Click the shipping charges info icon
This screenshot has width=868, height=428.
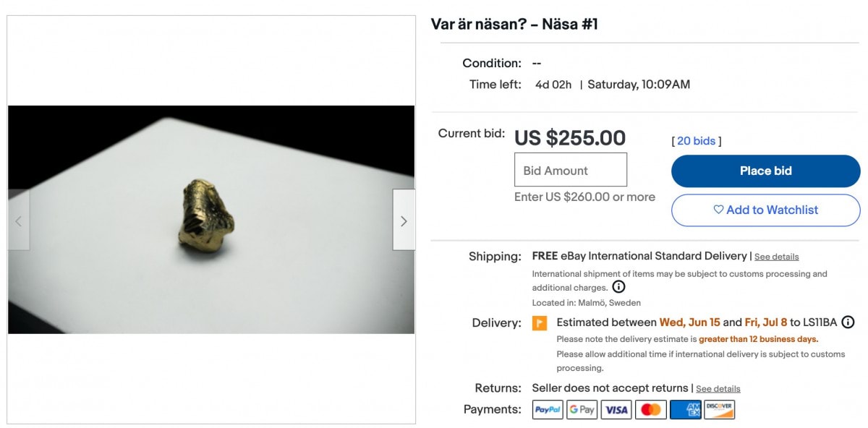pyautogui.click(x=618, y=287)
